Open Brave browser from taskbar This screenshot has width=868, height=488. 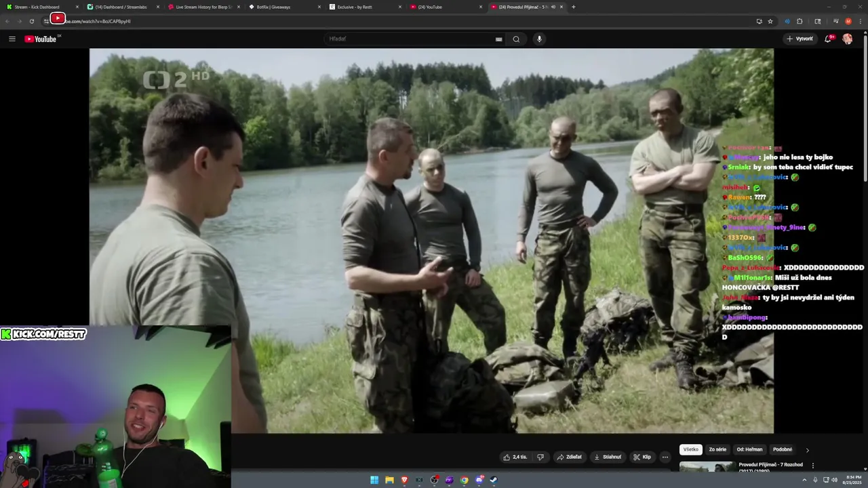[404, 480]
